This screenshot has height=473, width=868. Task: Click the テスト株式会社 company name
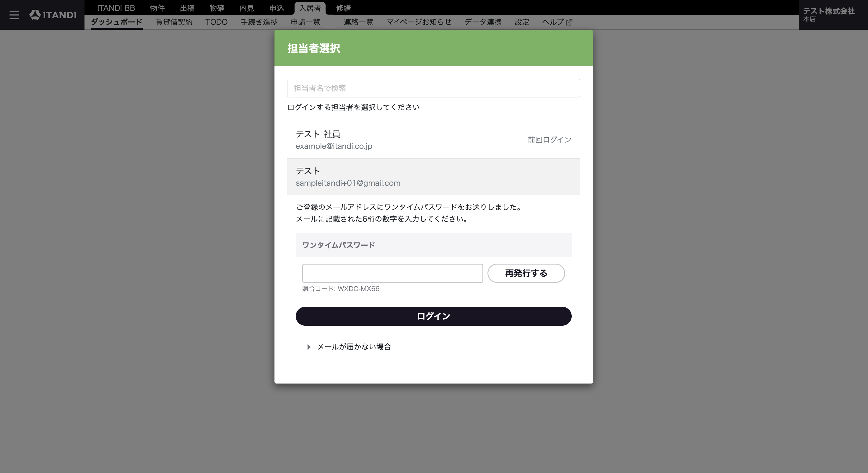pos(829,11)
